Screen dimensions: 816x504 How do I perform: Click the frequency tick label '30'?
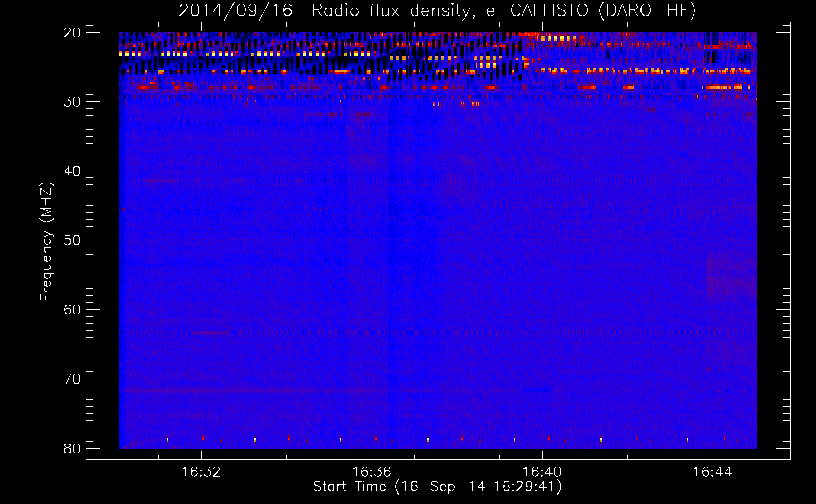click(72, 102)
